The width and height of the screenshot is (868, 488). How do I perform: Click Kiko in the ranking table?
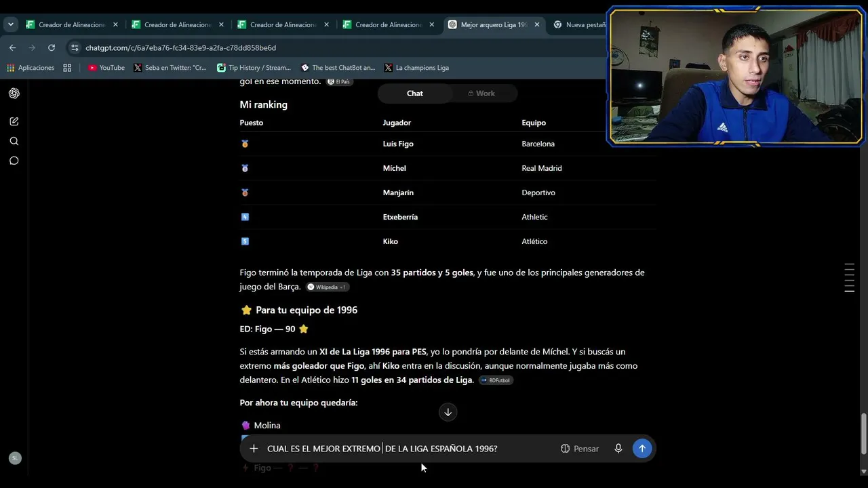point(390,241)
